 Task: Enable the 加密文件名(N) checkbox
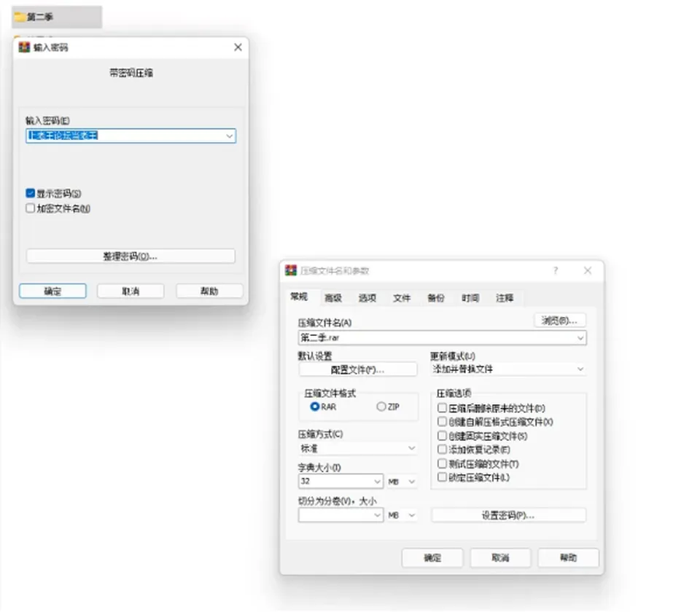tap(31, 208)
